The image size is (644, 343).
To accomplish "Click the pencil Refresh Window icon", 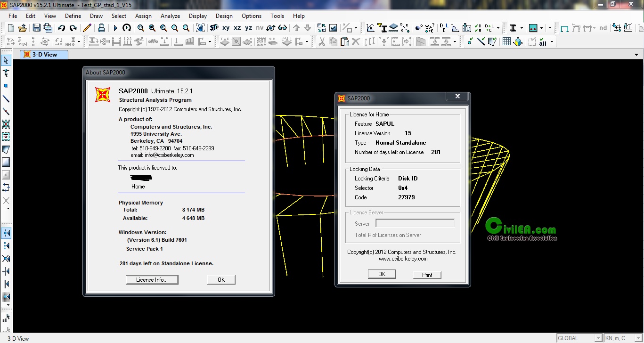I will click(x=87, y=28).
